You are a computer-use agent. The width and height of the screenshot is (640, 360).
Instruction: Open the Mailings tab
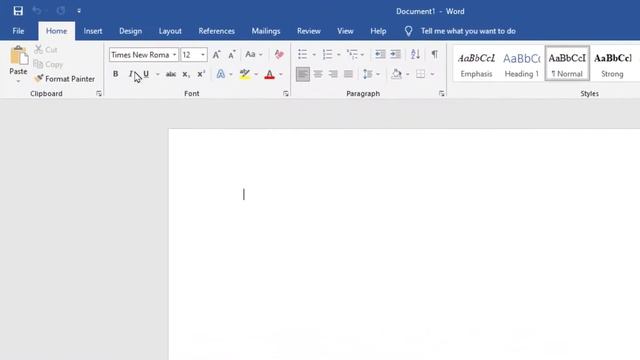click(266, 31)
